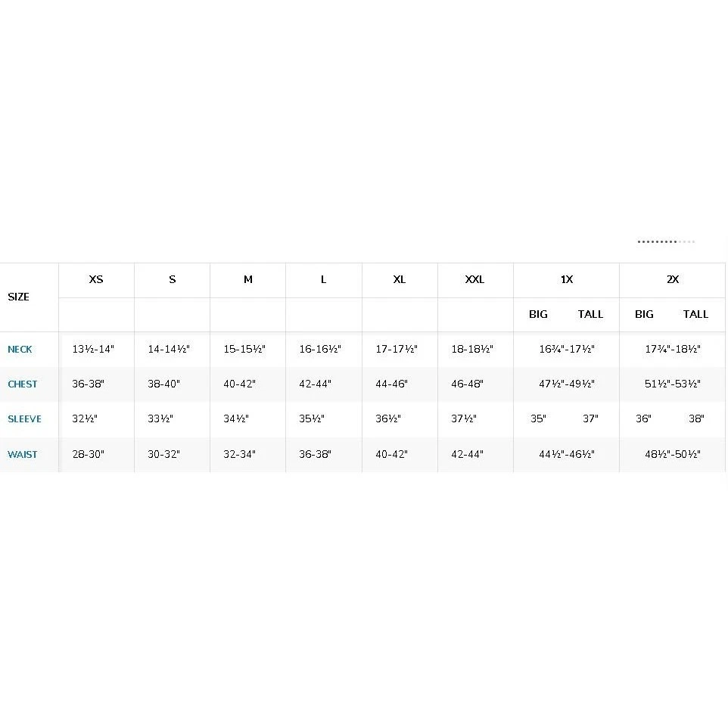The image size is (728, 728).
Task: Select the M size column header
Action: tap(248, 280)
